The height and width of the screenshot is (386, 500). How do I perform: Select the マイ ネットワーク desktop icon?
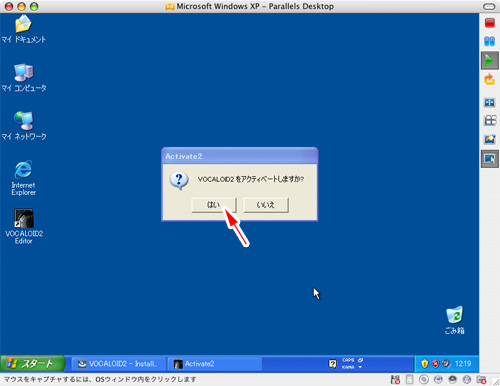24,126
